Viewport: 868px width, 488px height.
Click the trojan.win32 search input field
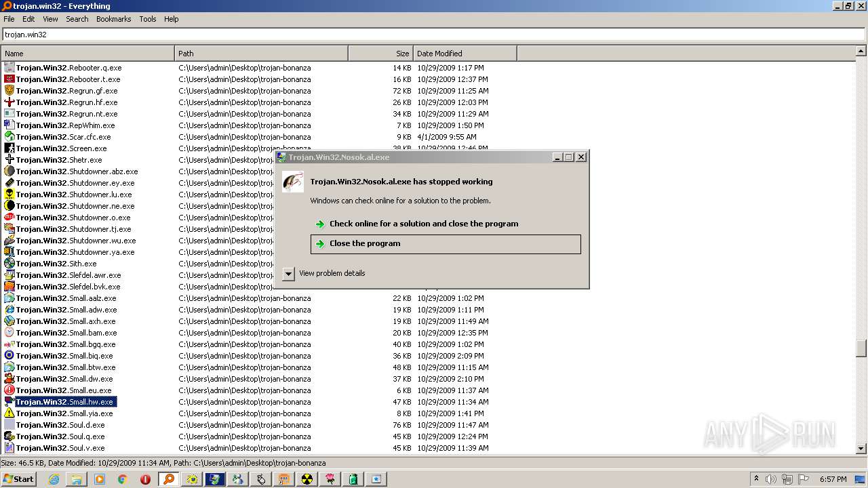[x=433, y=35]
